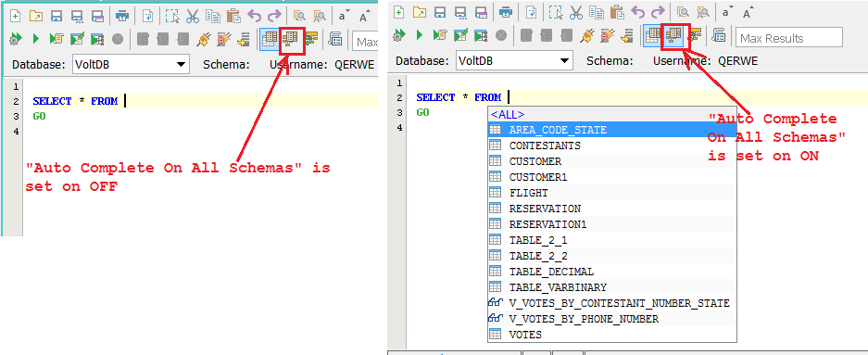Toggle Auto Completion table button in right editor
Screen dimensions: 868x355
pos(653,36)
